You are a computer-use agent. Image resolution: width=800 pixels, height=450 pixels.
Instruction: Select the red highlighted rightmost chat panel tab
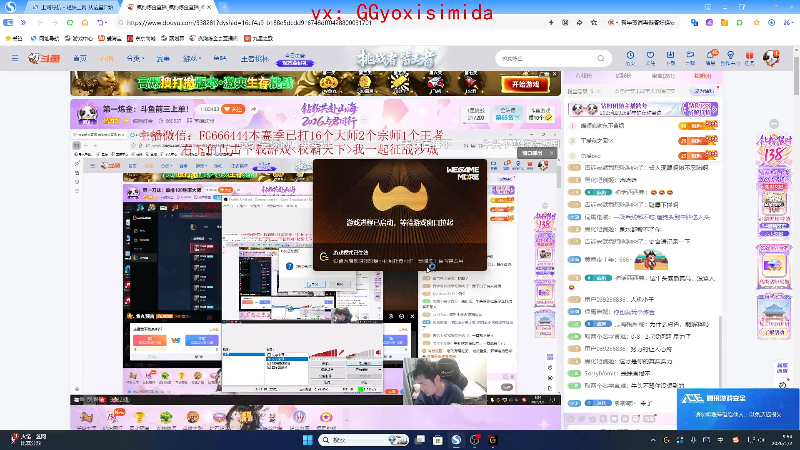pyautogui.click(x=703, y=76)
